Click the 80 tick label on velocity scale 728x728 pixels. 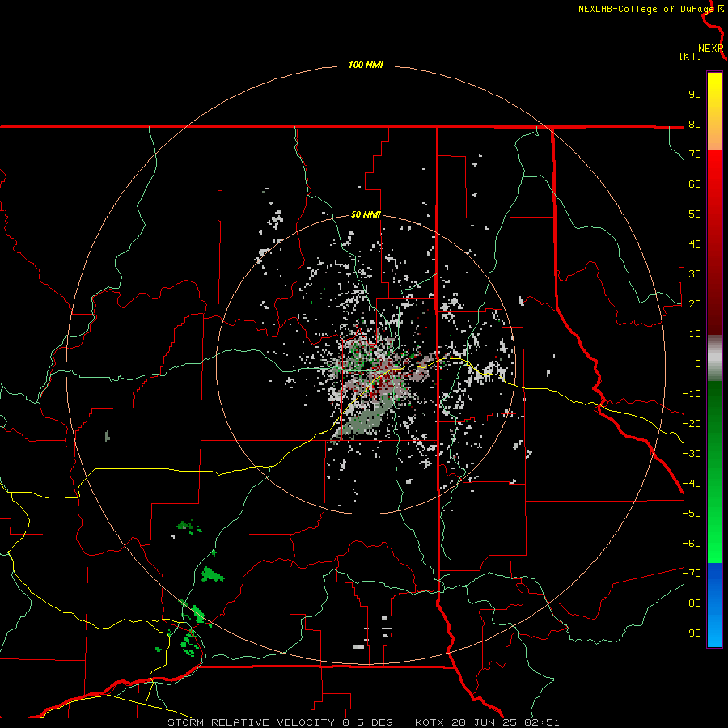tap(695, 124)
